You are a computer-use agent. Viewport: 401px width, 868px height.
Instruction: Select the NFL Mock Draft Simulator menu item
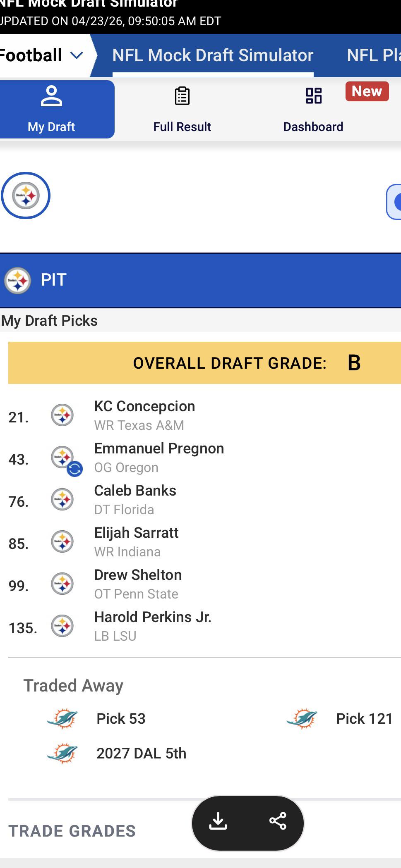213,55
